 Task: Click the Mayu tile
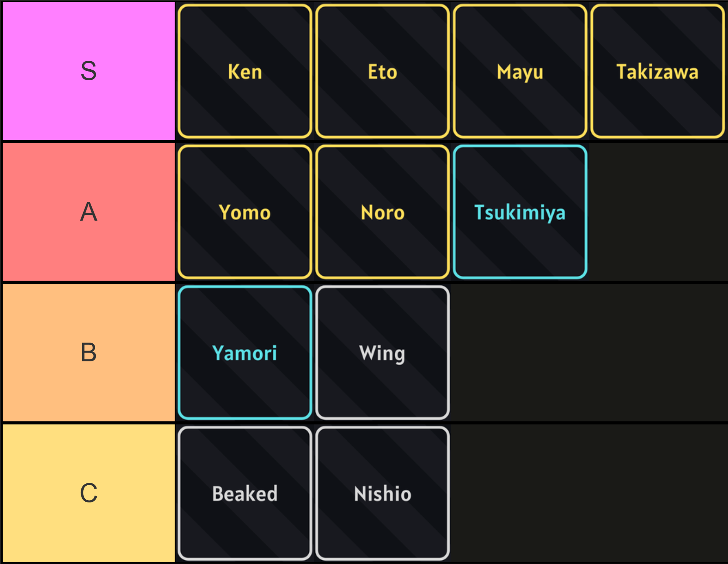coord(520,72)
